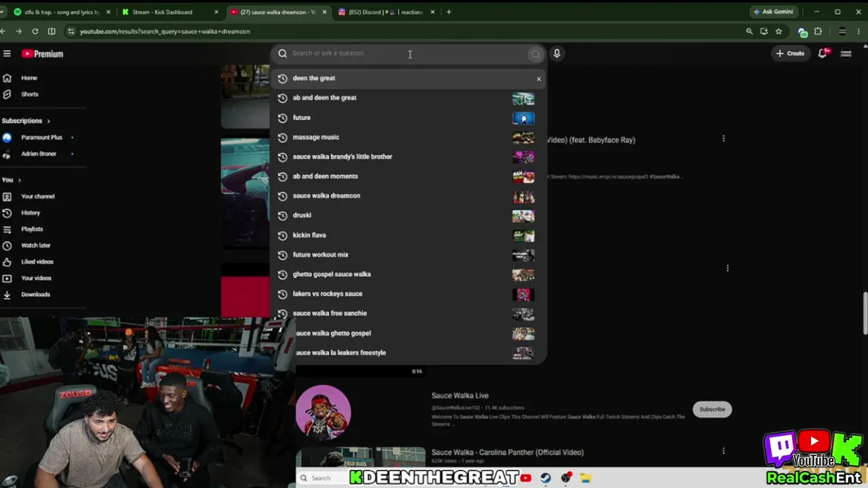Click the page vertical scrollbar thumb
This screenshot has height=488, width=868.
pos(865,312)
